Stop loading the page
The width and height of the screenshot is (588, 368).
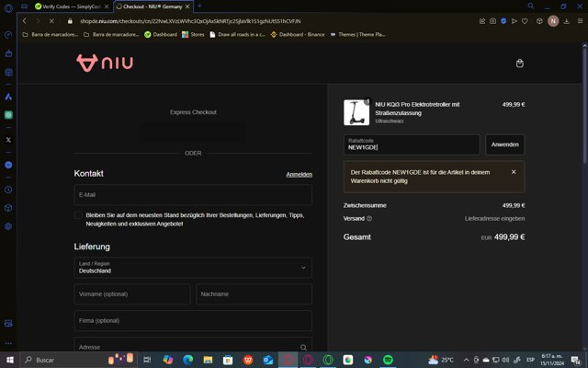click(x=51, y=21)
